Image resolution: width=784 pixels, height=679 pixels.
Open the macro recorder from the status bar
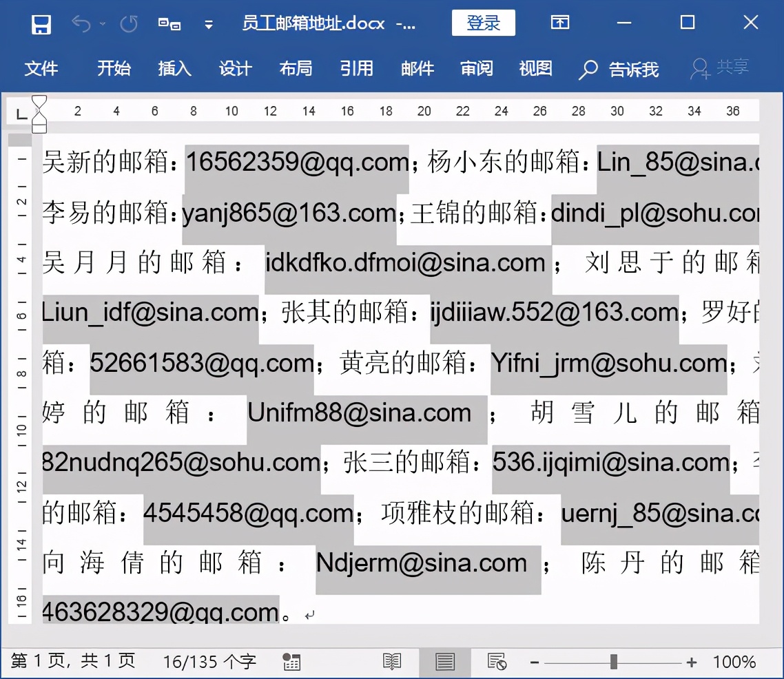[291, 662]
